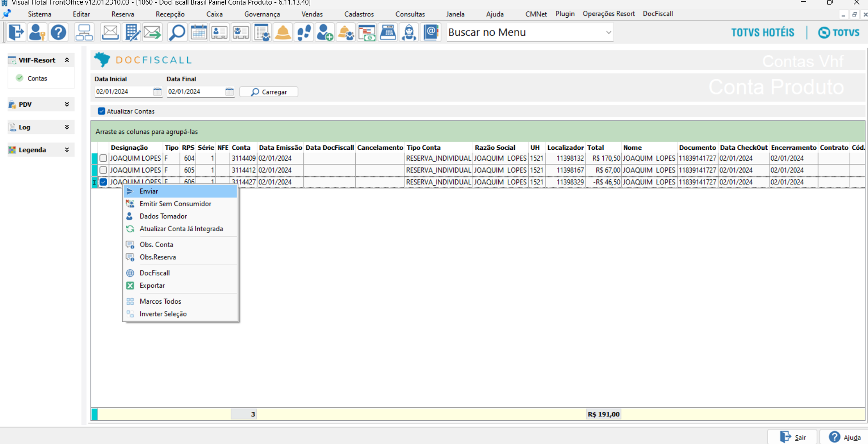Image resolution: width=868 pixels, height=444 pixels.
Task: Click the Localizador column header
Action: 565,148
